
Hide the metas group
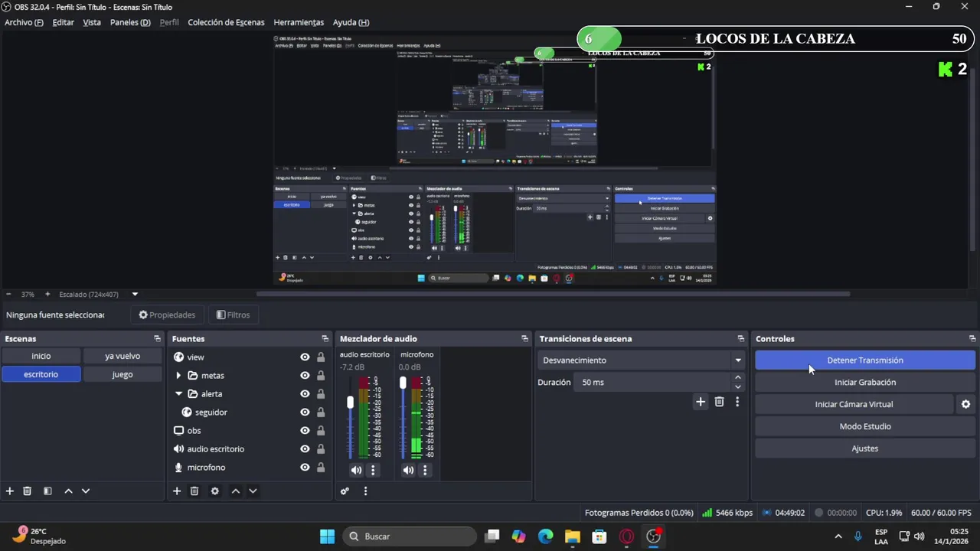pyautogui.click(x=305, y=375)
